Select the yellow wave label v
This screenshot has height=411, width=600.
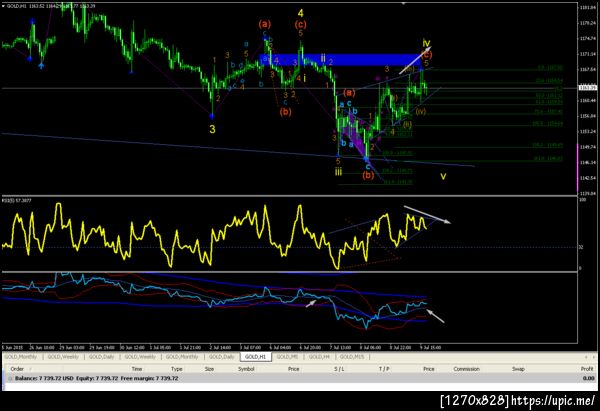click(443, 176)
